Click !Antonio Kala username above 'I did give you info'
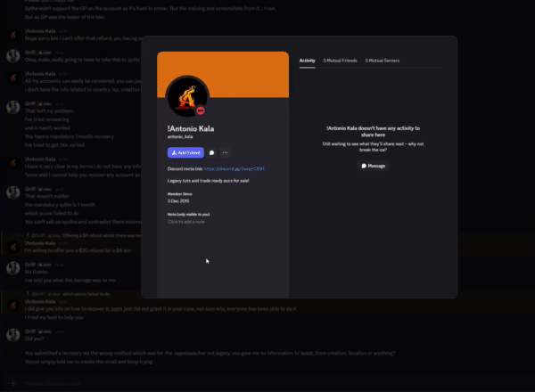535x392 pixels. click(x=40, y=302)
